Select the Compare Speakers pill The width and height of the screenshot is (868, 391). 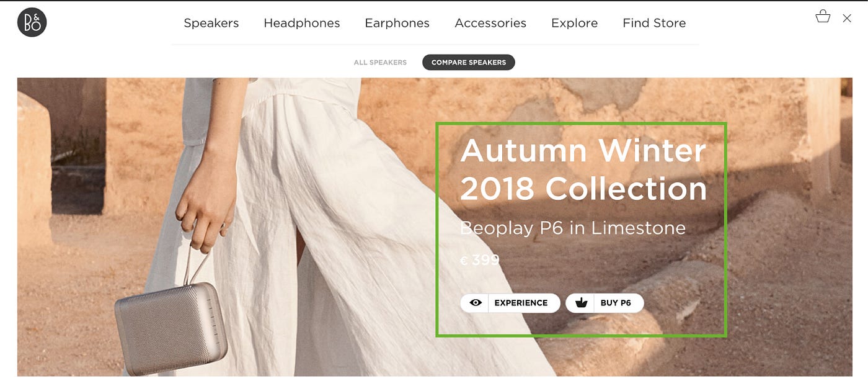point(469,63)
